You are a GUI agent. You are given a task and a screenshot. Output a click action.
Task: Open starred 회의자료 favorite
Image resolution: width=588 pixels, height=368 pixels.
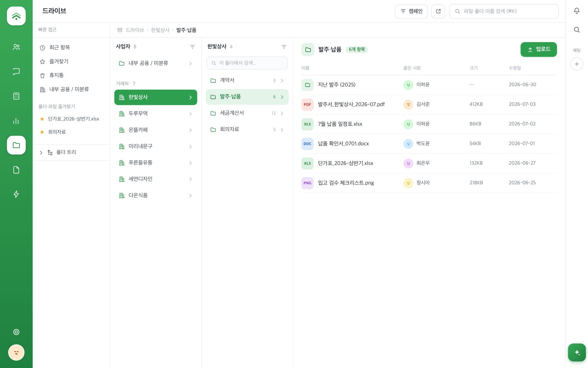(71, 132)
